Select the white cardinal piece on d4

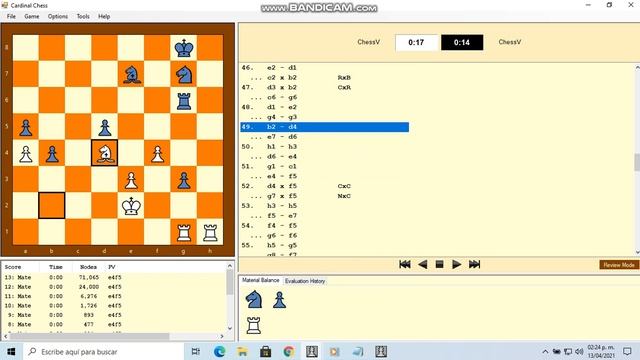click(x=105, y=153)
